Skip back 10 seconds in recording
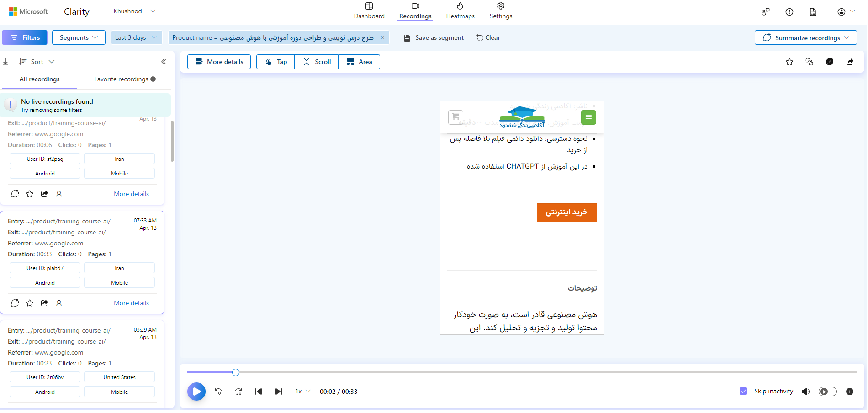The width and height of the screenshot is (868, 413). coord(218,392)
